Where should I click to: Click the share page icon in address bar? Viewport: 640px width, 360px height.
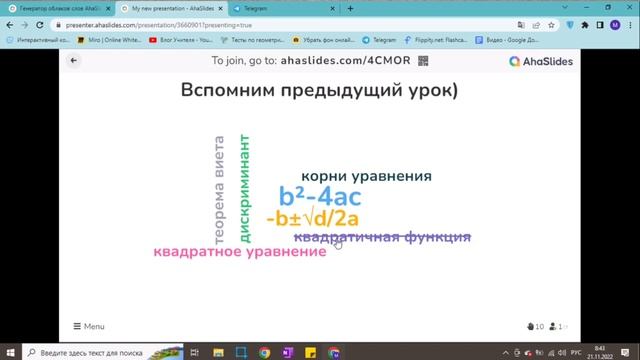(536, 25)
